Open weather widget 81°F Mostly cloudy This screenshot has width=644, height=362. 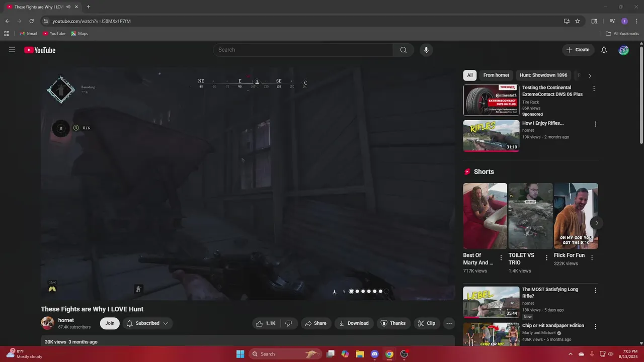tap(24, 354)
